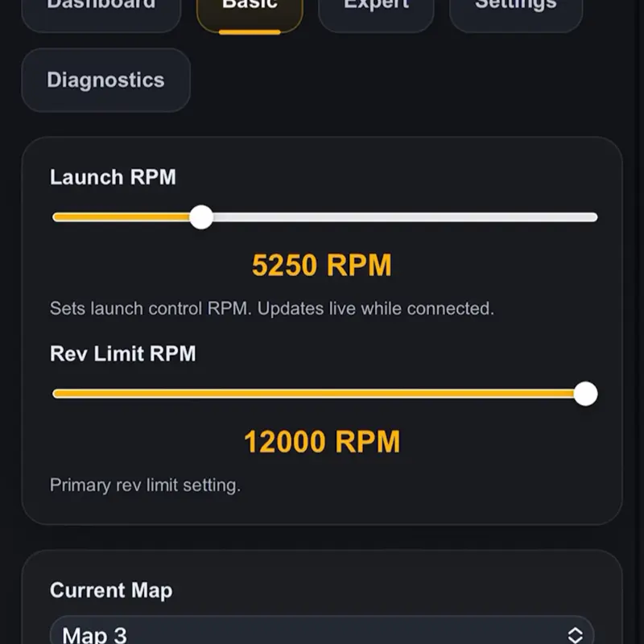Click the 12000 RPM value readout
644x644 pixels.
tap(322, 442)
